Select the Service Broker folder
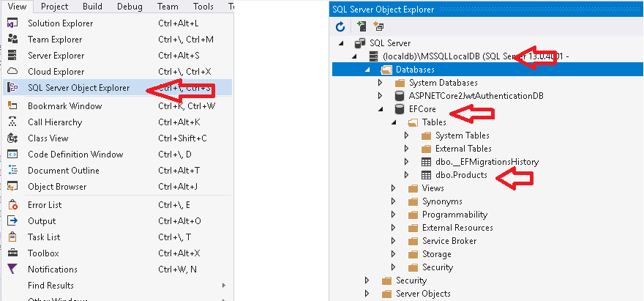Screen dimensions: 644x301 pyautogui.click(x=449, y=240)
